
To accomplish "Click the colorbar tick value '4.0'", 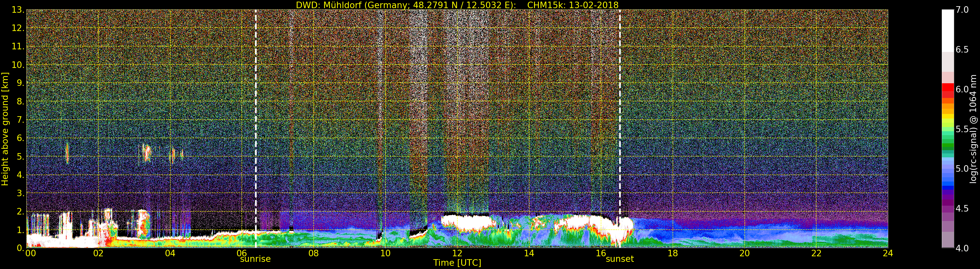I will [962, 248].
